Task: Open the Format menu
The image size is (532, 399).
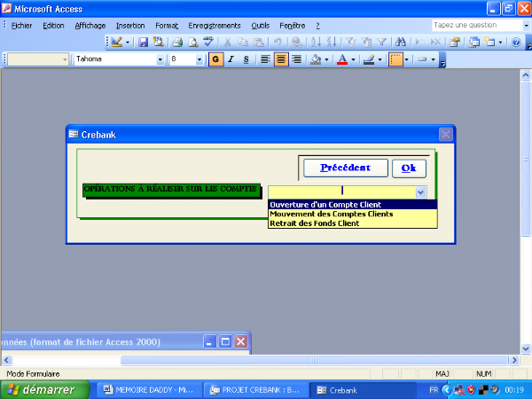Action: click(167, 26)
